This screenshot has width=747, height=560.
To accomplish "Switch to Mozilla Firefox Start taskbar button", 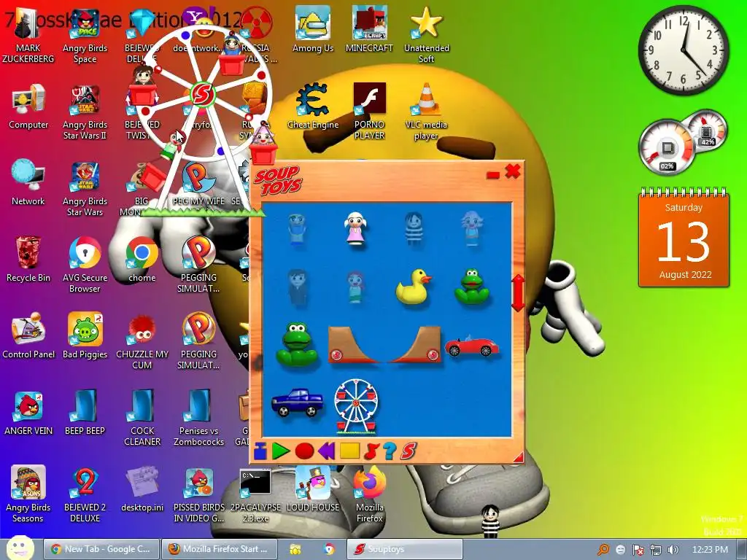I will (219, 549).
